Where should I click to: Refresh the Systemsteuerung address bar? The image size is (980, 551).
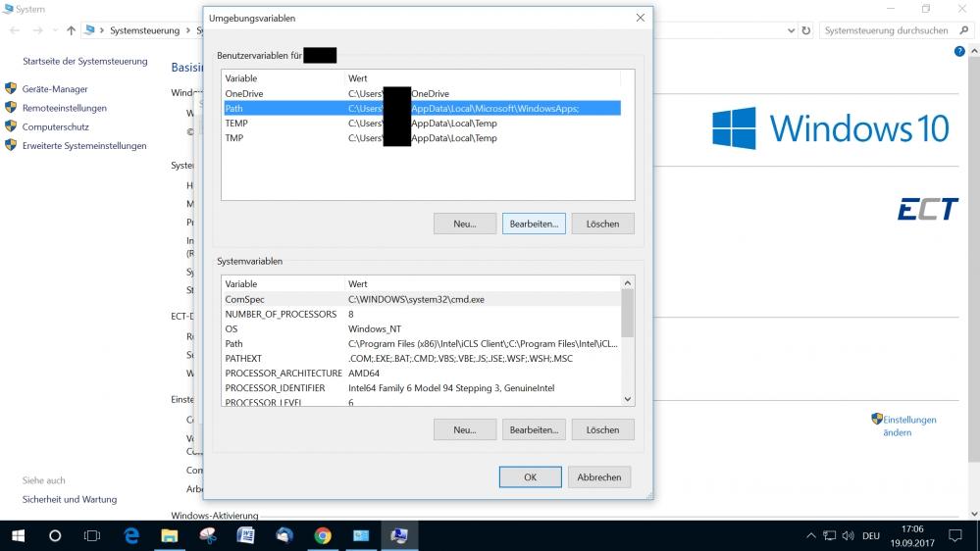pyautogui.click(x=806, y=30)
